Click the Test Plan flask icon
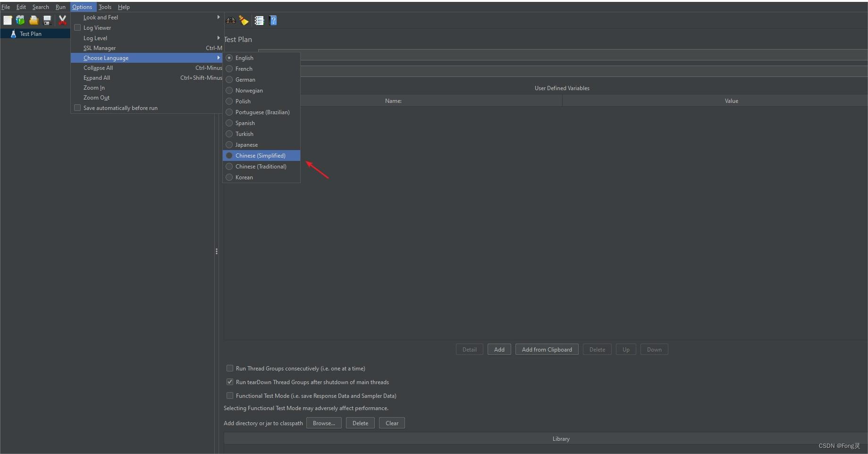This screenshot has width=868, height=454. (x=13, y=34)
